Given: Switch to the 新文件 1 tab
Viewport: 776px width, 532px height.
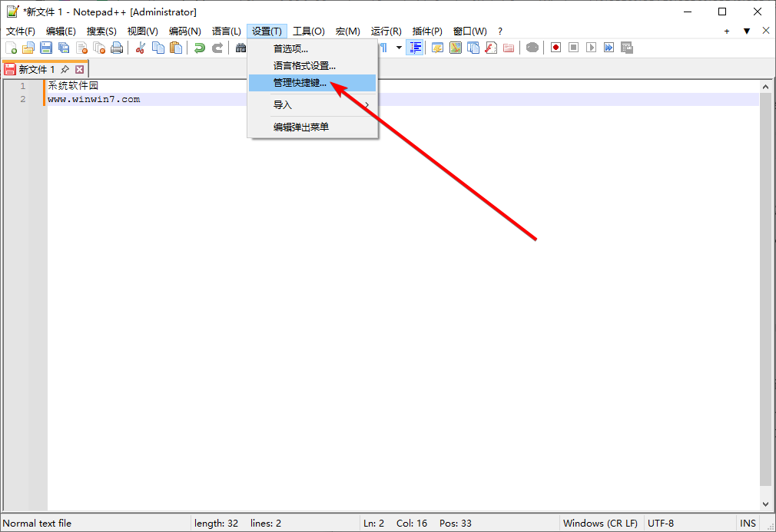Looking at the screenshot, I should (x=36, y=69).
